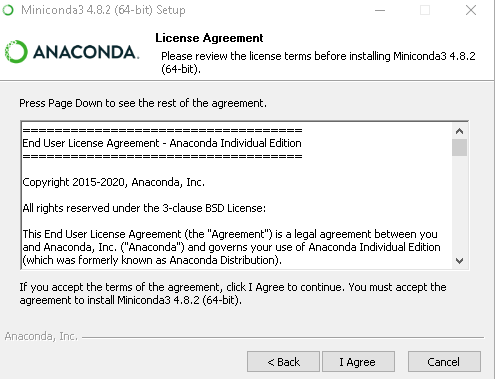The image size is (495, 379).
Task: Click the 3-clause BSD License line
Action: (144, 208)
